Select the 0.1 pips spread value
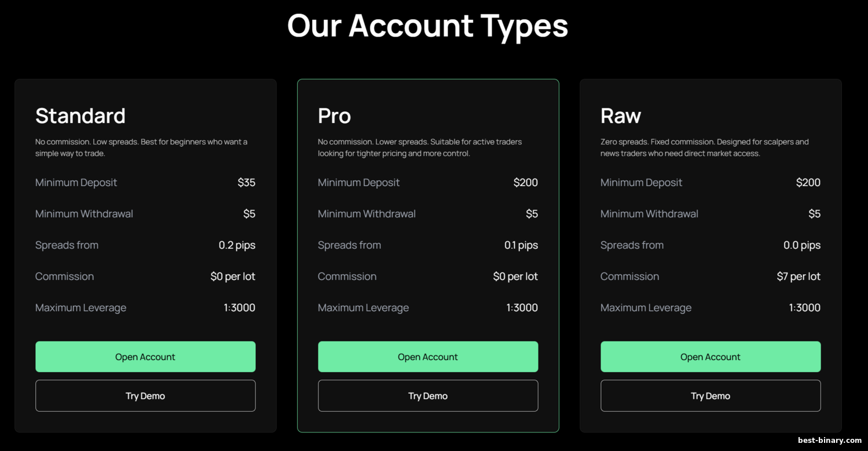 (x=521, y=245)
